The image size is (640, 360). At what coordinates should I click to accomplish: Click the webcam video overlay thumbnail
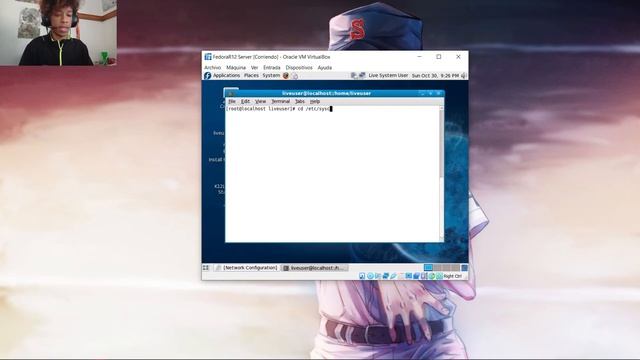click(58, 33)
